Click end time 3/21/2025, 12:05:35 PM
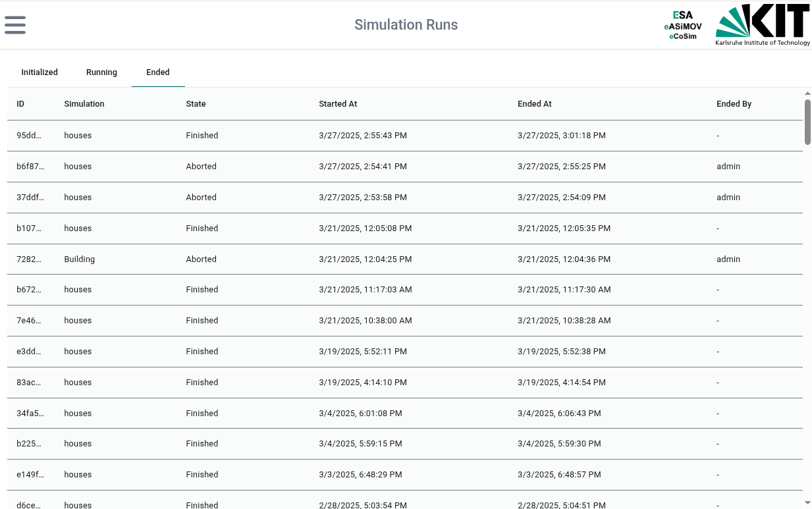812x509 pixels. (x=564, y=228)
